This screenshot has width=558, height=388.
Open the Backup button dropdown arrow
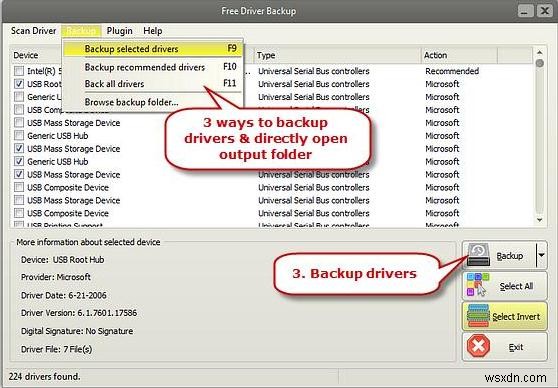541,255
